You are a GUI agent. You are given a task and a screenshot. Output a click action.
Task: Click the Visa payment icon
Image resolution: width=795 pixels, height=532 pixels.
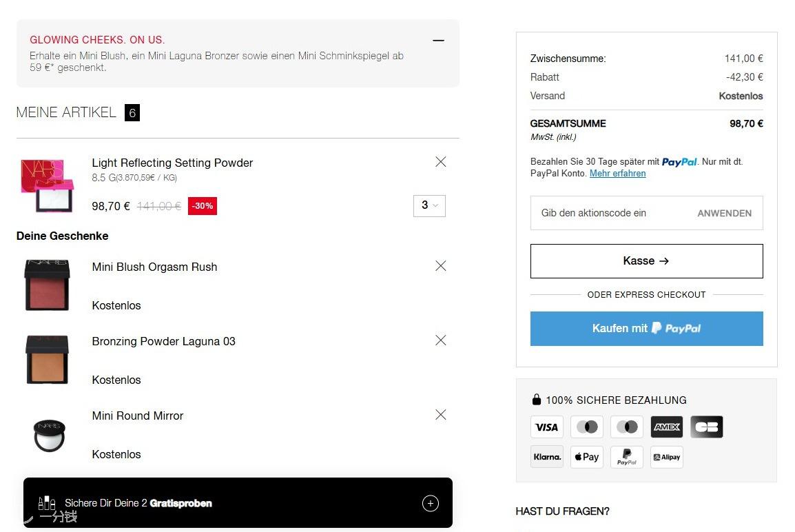[546, 427]
